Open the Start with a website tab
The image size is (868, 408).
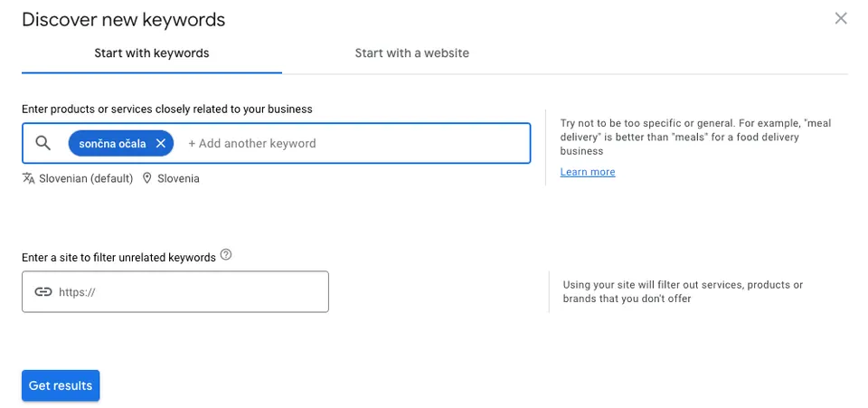[412, 53]
